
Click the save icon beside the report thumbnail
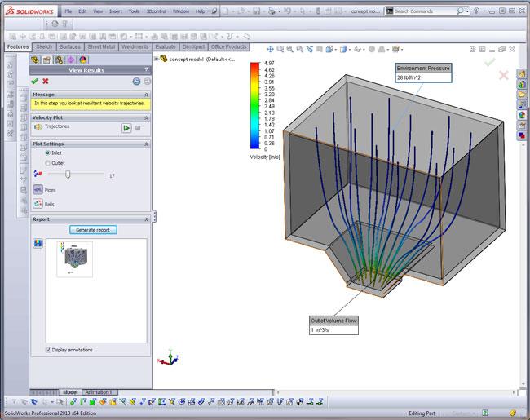pyautogui.click(x=38, y=243)
